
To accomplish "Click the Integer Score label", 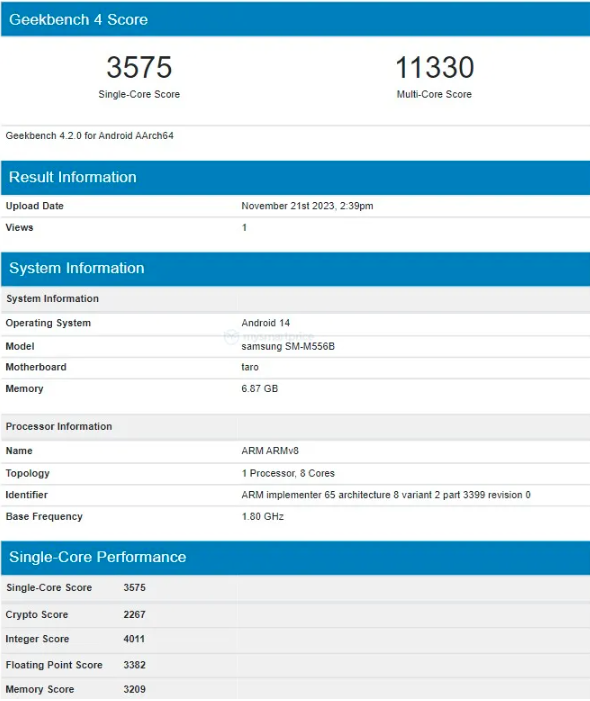I will (x=37, y=639).
